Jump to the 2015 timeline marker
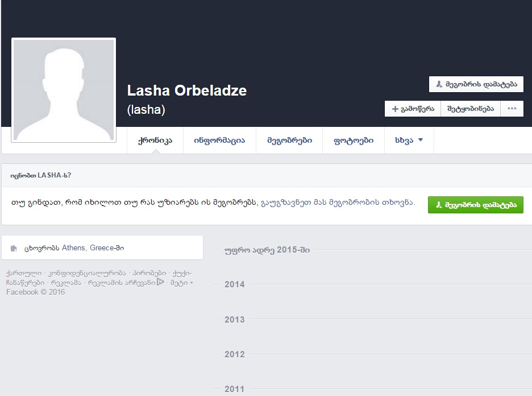 (267, 250)
